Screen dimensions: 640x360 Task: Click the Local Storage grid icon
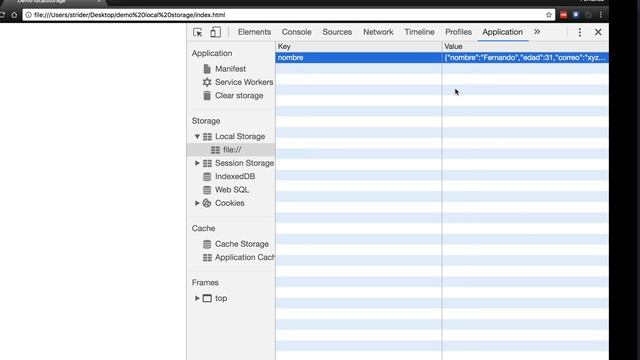click(207, 136)
